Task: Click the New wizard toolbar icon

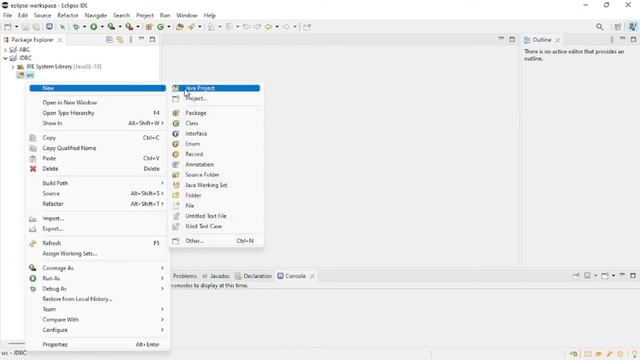Action: pyautogui.click(x=8, y=27)
